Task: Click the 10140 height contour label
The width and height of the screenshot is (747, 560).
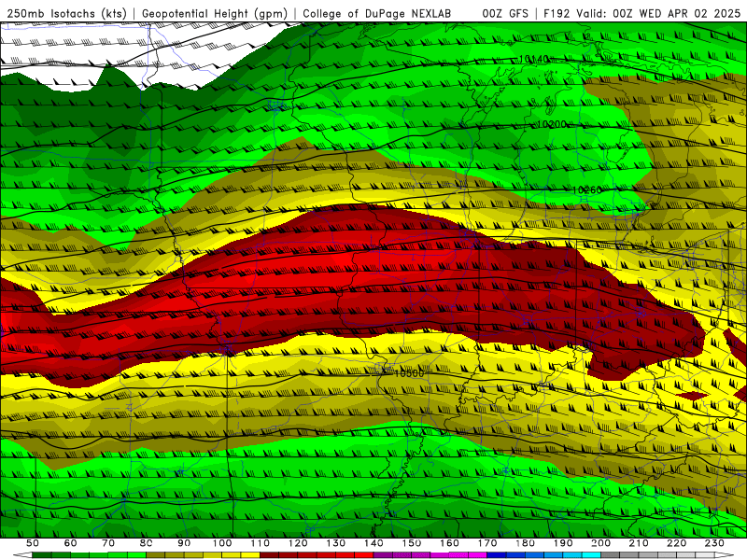Action: pos(533,59)
